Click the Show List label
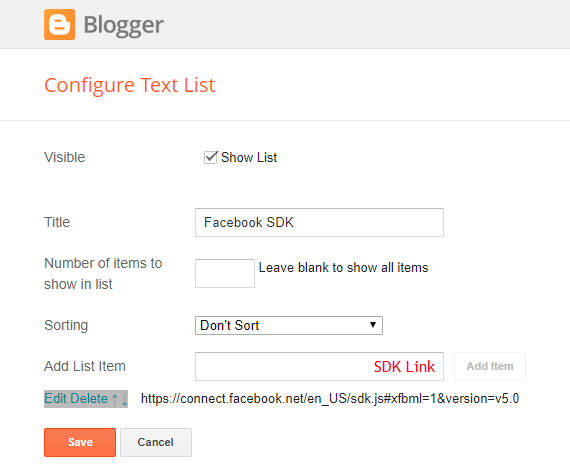This screenshot has width=570, height=467. [249, 157]
